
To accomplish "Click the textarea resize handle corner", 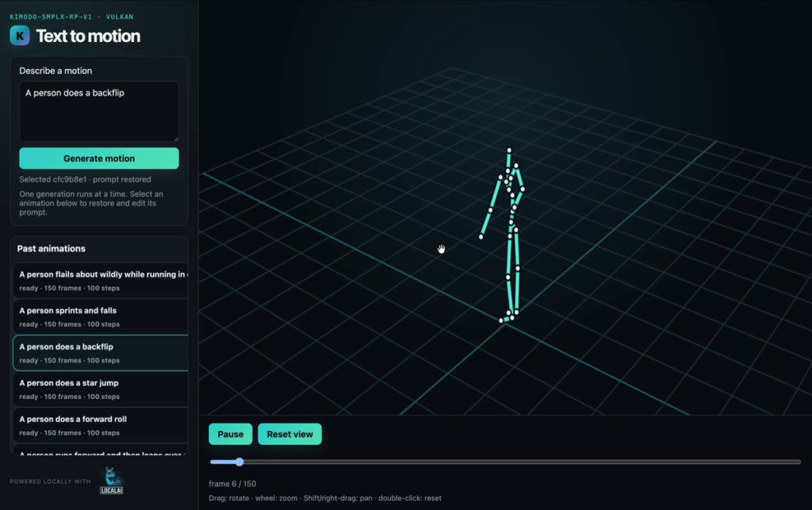I will [176, 139].
